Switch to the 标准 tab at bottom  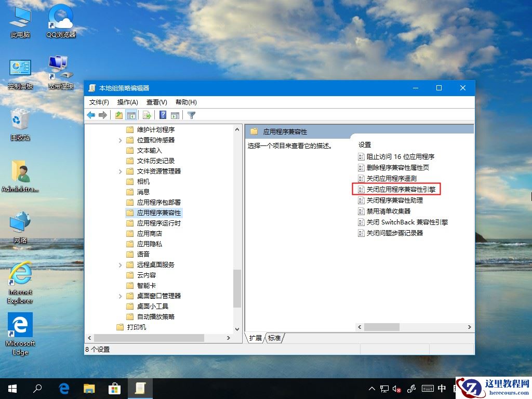tap(274, 338)
